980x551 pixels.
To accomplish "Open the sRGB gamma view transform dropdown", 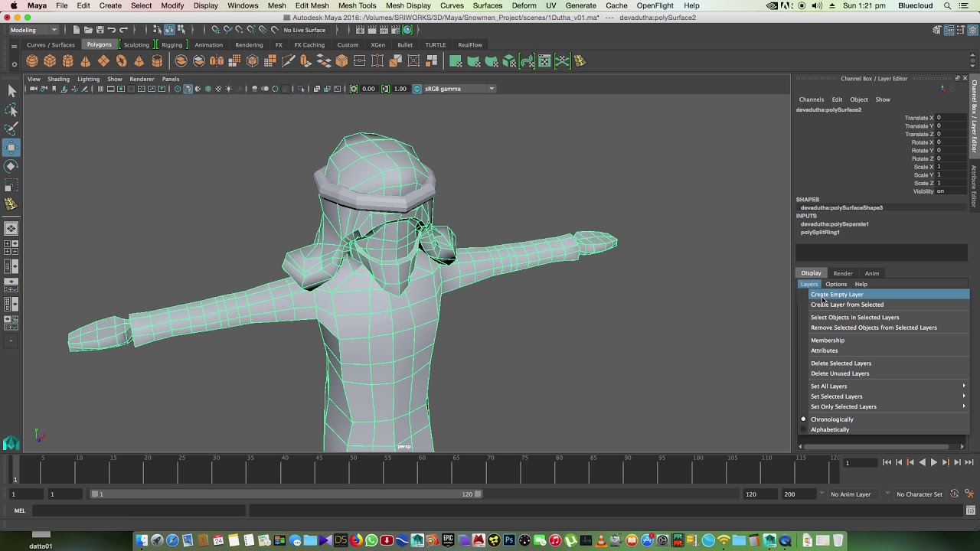I will click(459, 89).
